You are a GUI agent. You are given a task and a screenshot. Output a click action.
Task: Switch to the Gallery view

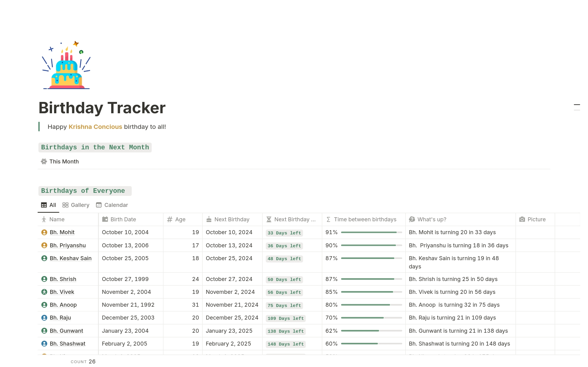coord(76,205)
